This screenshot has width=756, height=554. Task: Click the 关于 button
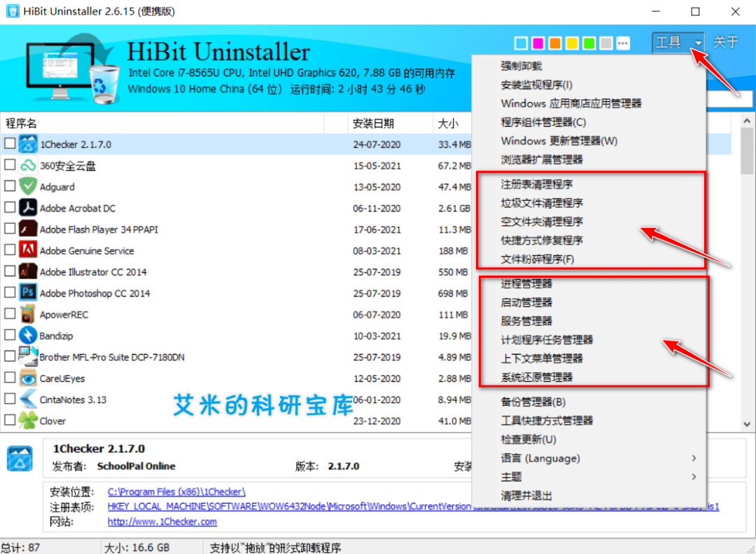click(x=726, y=43)
